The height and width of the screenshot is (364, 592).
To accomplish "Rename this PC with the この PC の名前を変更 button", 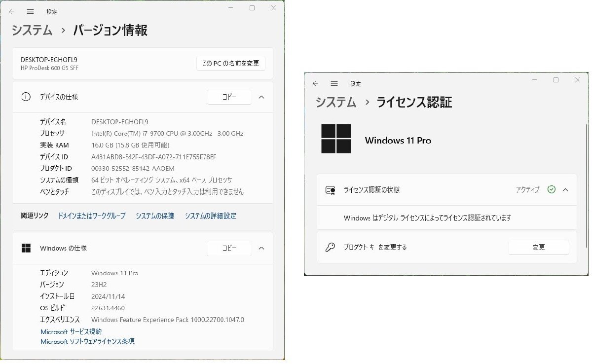I will 231,63.
